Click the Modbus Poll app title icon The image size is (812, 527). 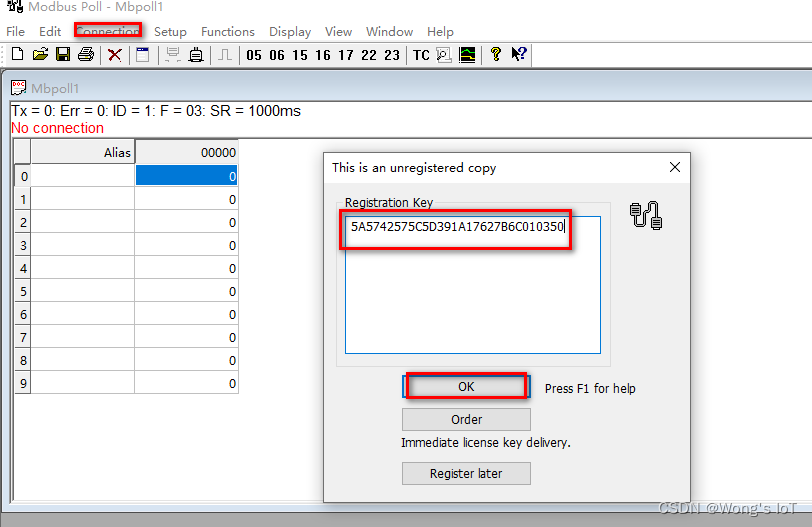point(15,6)
